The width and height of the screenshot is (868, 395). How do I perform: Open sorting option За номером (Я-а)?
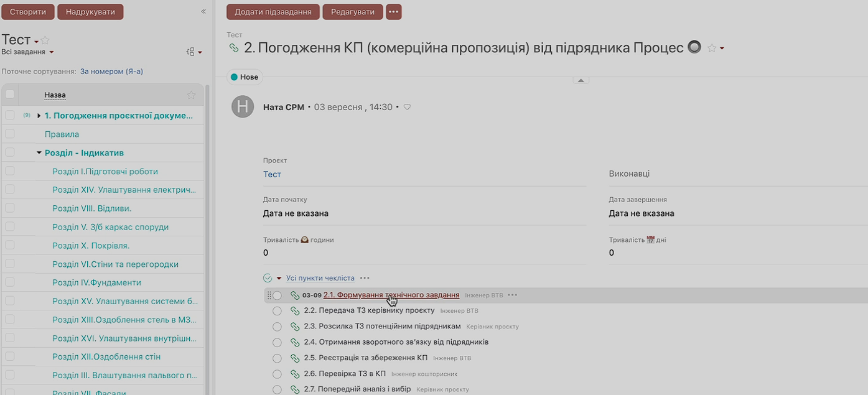(111, 72)
